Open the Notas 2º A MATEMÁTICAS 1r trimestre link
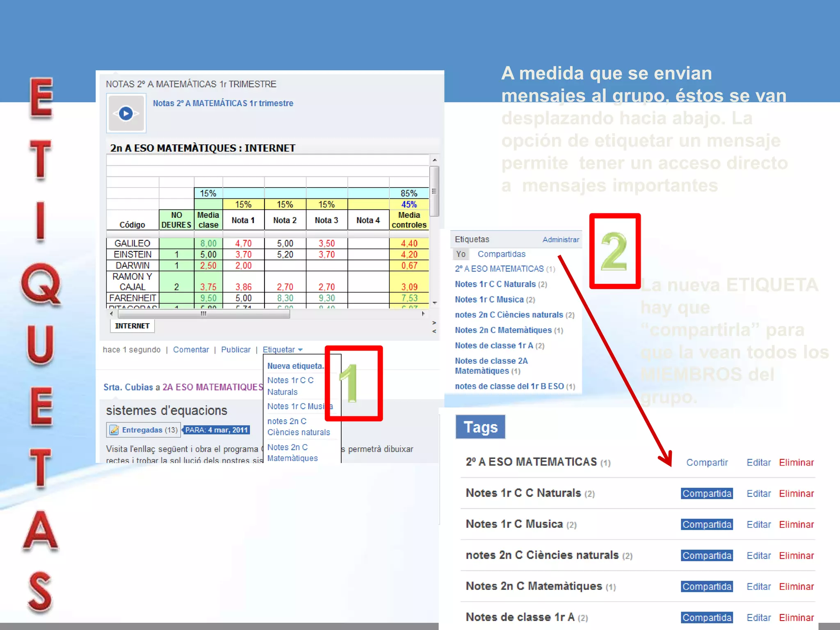Image resolution: width=840 pixels, height=630 pixels. click(223, 103)
